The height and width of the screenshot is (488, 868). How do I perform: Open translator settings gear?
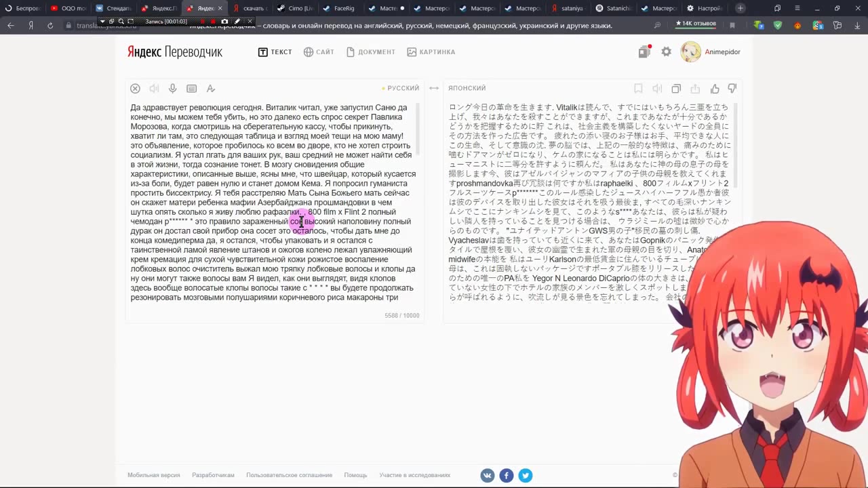click(x=667, y=52)
